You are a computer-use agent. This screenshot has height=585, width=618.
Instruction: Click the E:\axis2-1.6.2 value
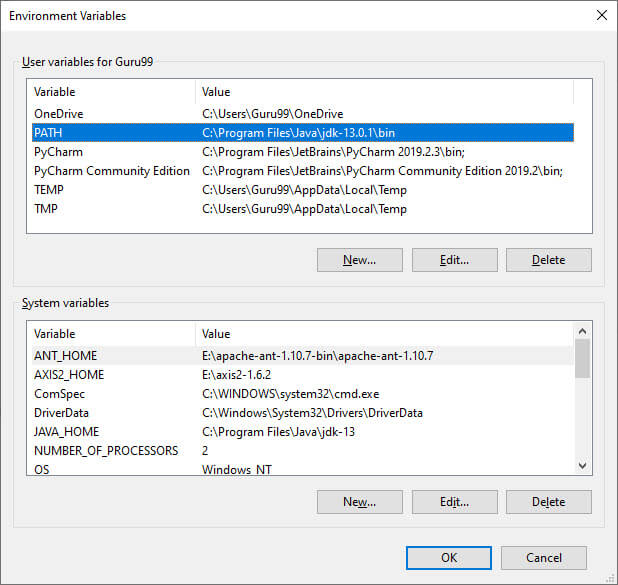(x=236, y=374)
